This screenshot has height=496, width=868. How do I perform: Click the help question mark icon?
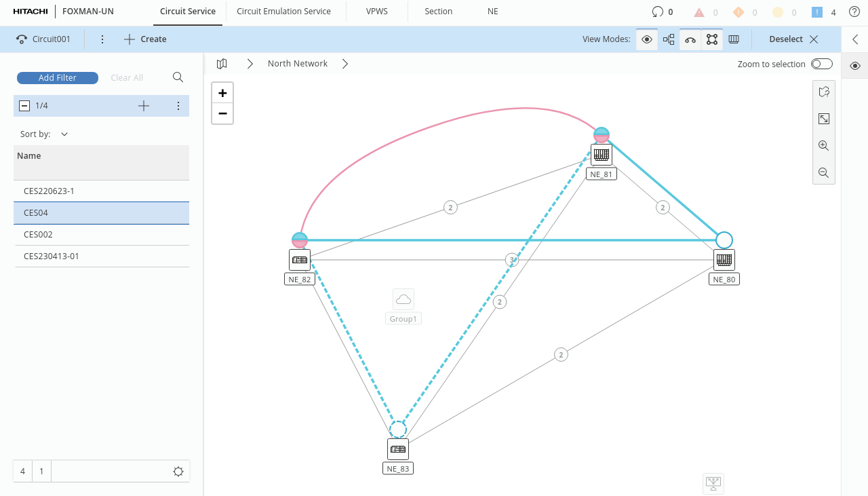[x=854, y=12]
